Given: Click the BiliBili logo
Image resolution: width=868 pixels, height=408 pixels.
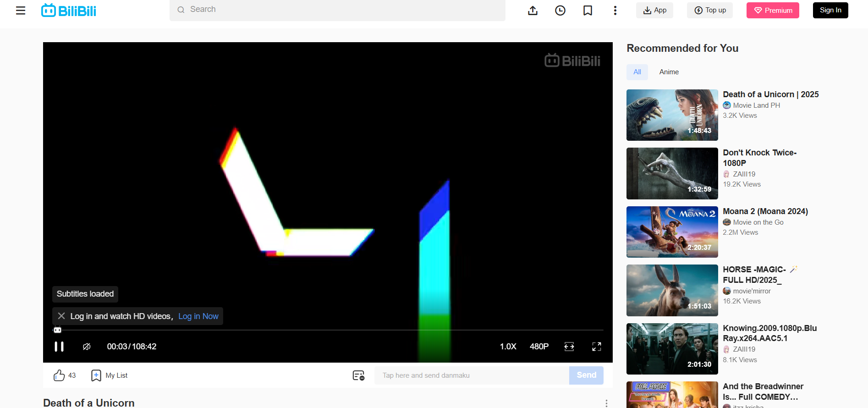Looking at the screenshot, I should click(x=69, y=11).
